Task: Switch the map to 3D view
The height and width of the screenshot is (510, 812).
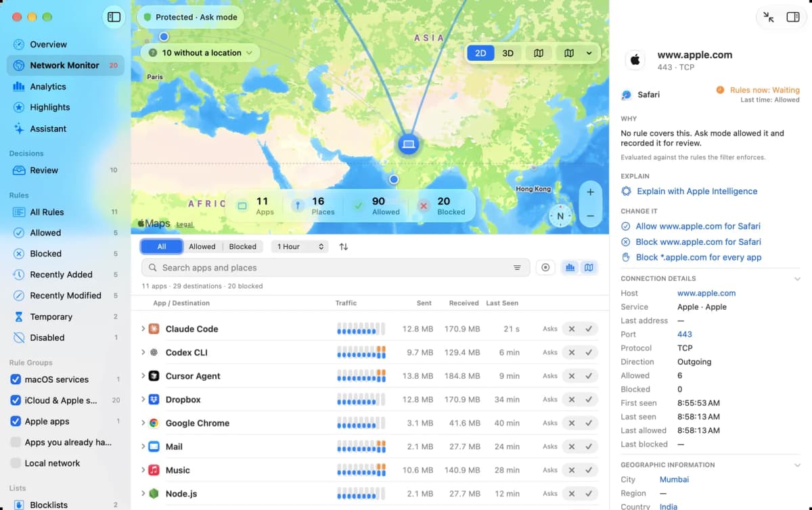Action: [508, 53]
